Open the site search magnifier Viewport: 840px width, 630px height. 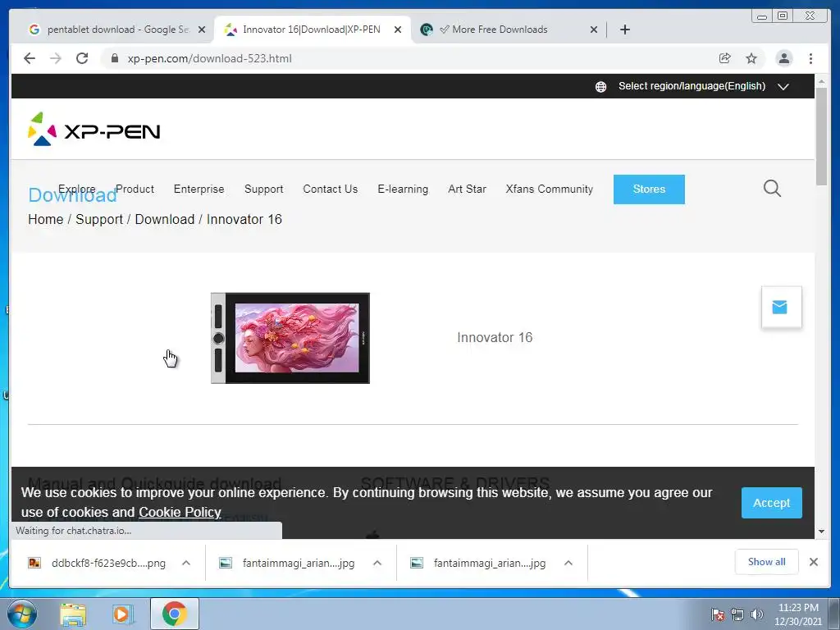[x=772, y=189]
